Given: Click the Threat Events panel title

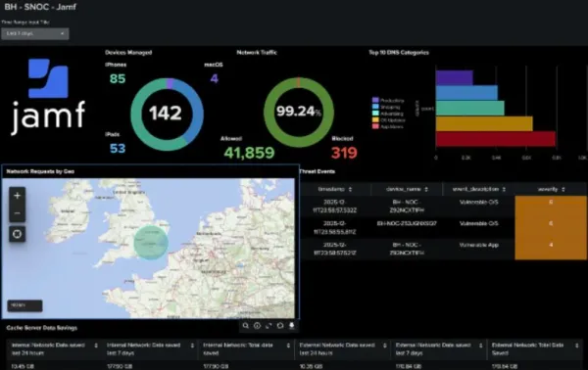Looking at the screenshot, I should pyautogui.click(x=318, y=171).
